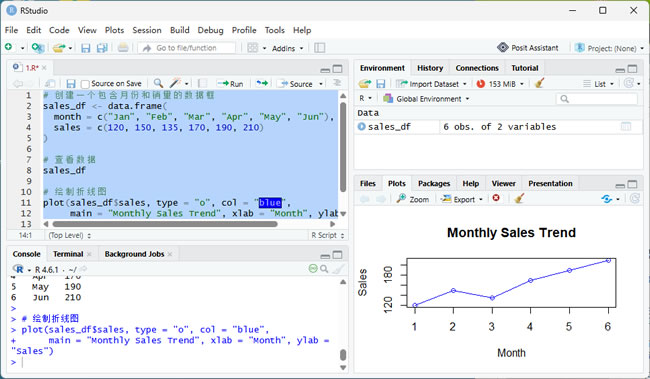This screenshot has width=650, height=379.
Task: Open the workspace panes grid icon
Action: coord(252,48)
